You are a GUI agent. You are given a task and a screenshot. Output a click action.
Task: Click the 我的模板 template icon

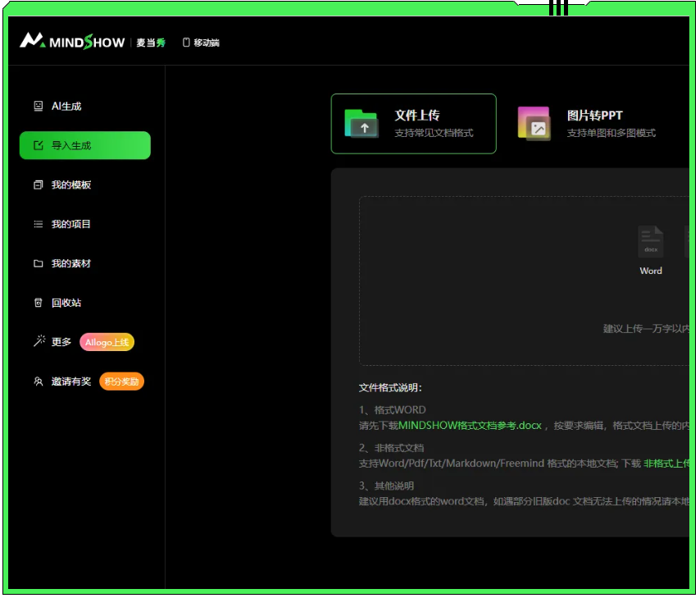coord(39,185)
